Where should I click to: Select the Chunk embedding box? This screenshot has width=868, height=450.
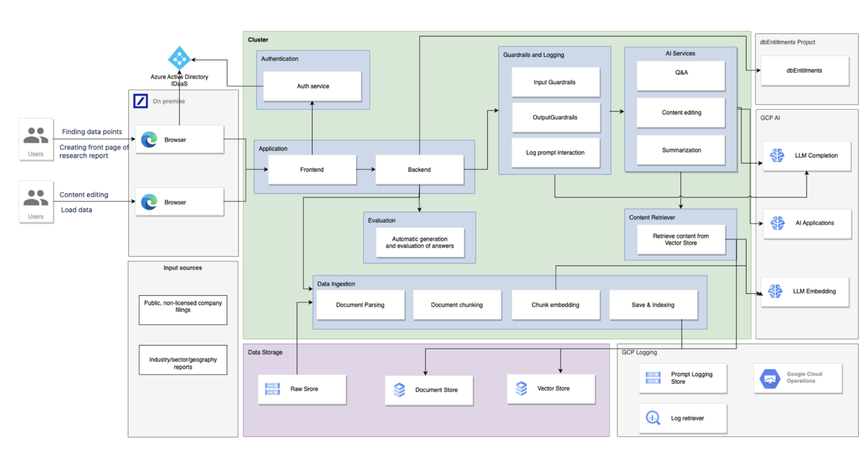pos(556,304)
